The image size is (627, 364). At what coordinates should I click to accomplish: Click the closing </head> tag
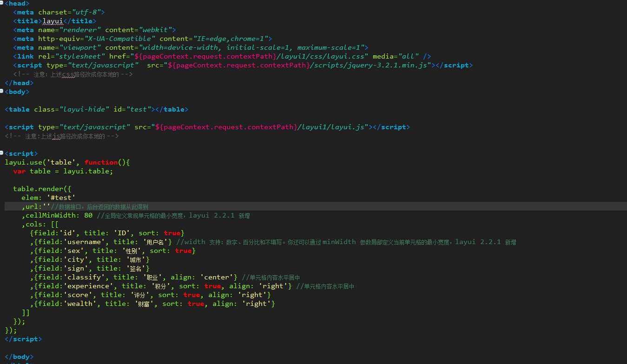19,83
